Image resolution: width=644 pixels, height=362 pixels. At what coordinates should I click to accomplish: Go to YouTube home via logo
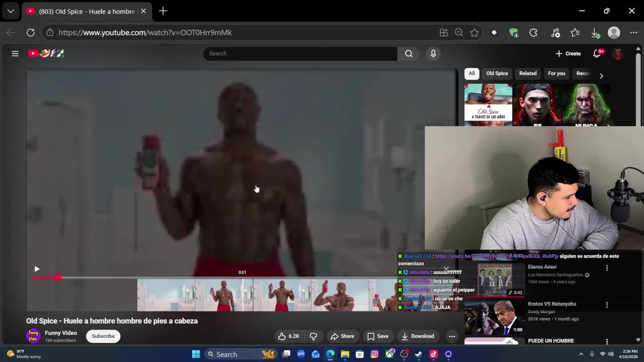46,53
